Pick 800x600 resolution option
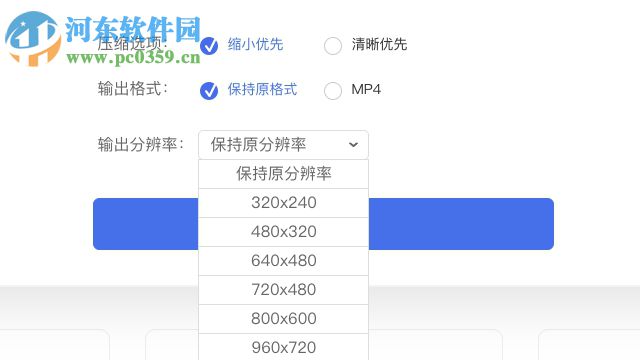This screenshot has height=360, width=640. tap(283, 319)
